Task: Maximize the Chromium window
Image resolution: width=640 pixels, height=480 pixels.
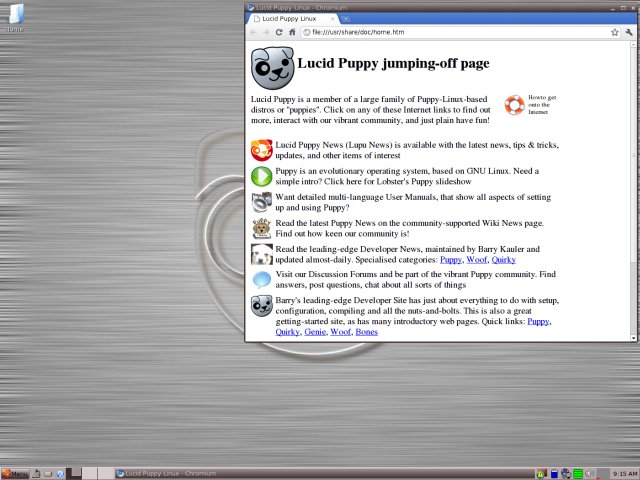Action: coord(623,8)
